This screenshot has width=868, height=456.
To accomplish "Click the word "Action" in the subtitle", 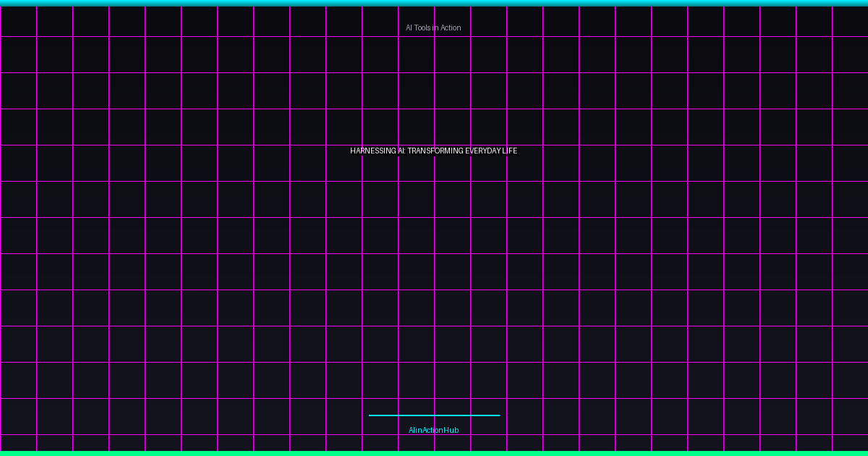I will [450, 28].
